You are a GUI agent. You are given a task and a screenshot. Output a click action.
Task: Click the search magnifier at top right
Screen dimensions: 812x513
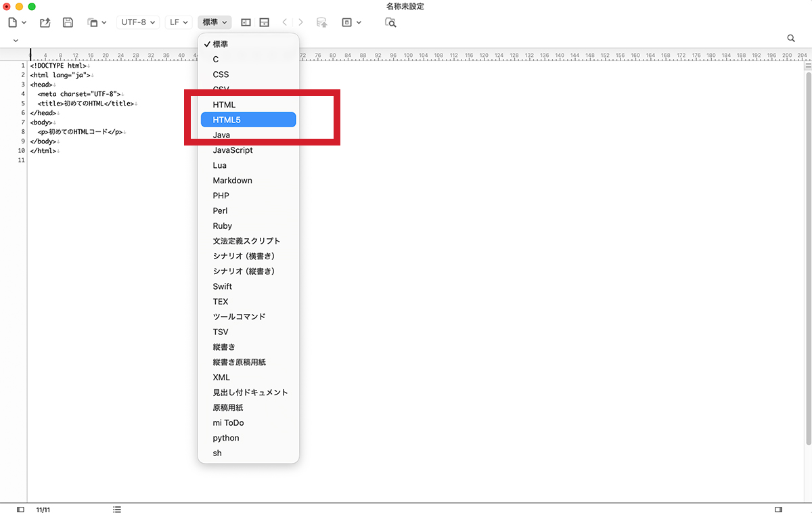tap(791, 39)
